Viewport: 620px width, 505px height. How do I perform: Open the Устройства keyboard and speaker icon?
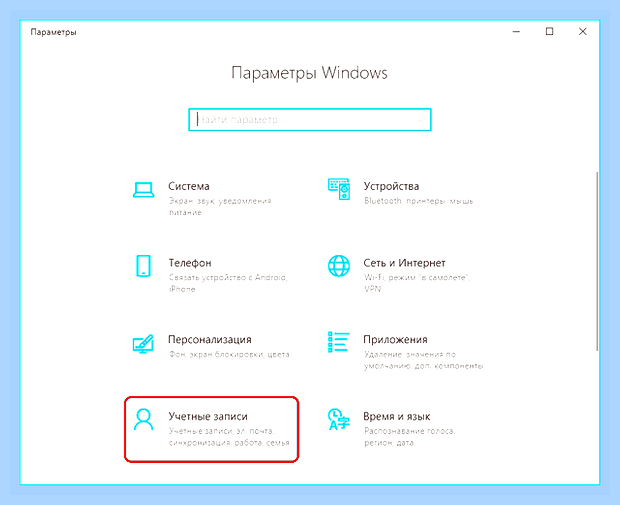[339, 189]
